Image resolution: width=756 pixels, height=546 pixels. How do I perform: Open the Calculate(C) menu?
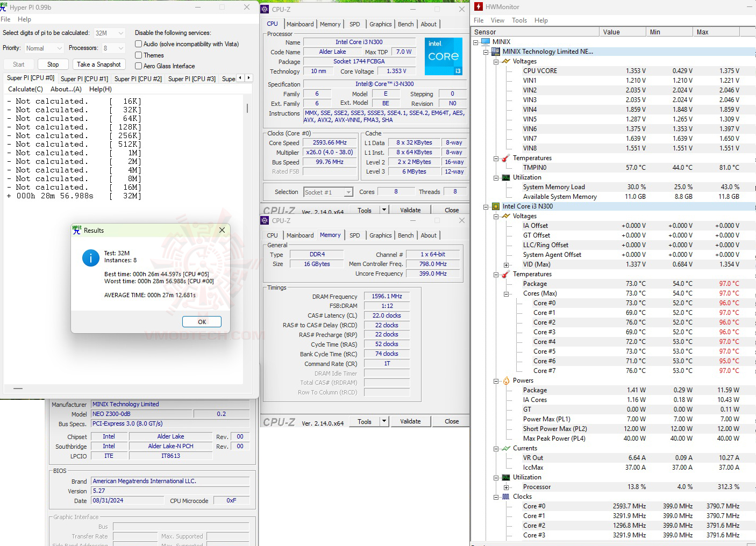(x=25, y=89)
